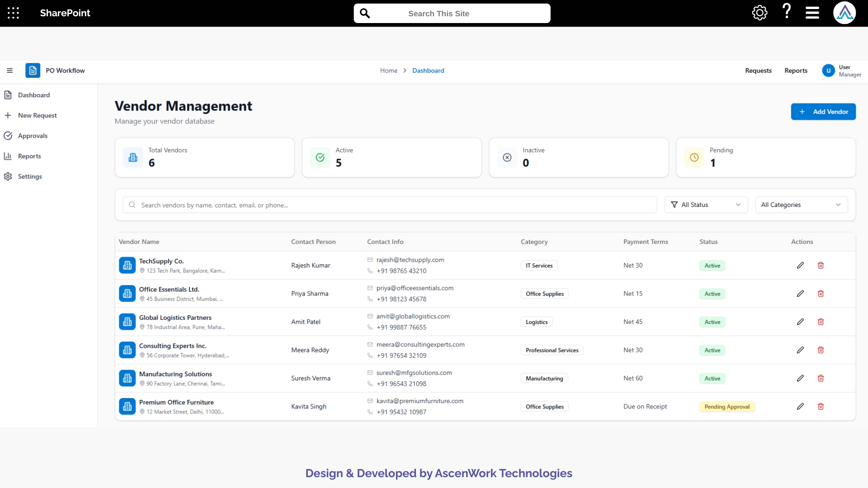The width and height of the screenshot is (868, 488).
Task: Select the Approvals item in the sidebar
Action: (x=33, y=136)
